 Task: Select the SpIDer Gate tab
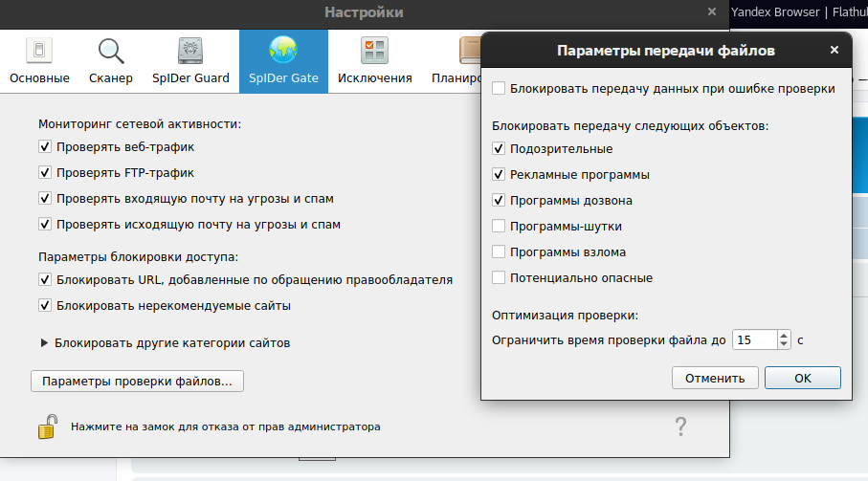point(283,61)
